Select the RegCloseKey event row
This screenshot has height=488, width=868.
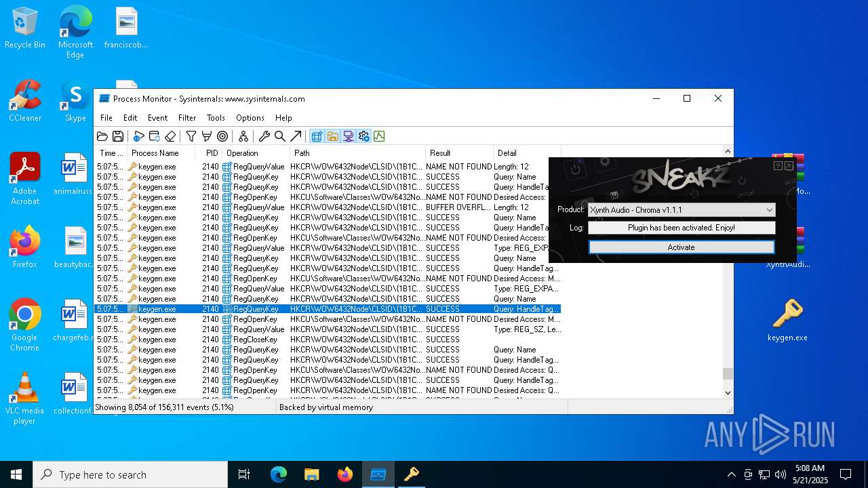click(328, 340)
